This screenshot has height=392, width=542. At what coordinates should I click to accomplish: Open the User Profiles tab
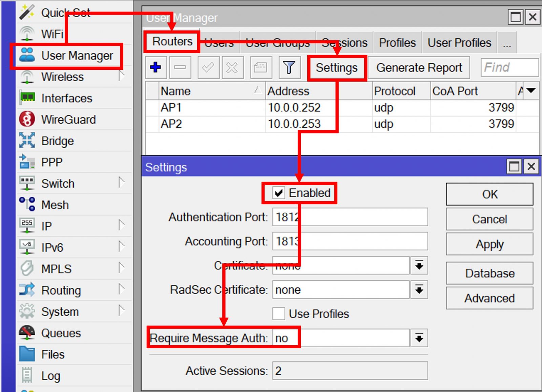(459, 43)
